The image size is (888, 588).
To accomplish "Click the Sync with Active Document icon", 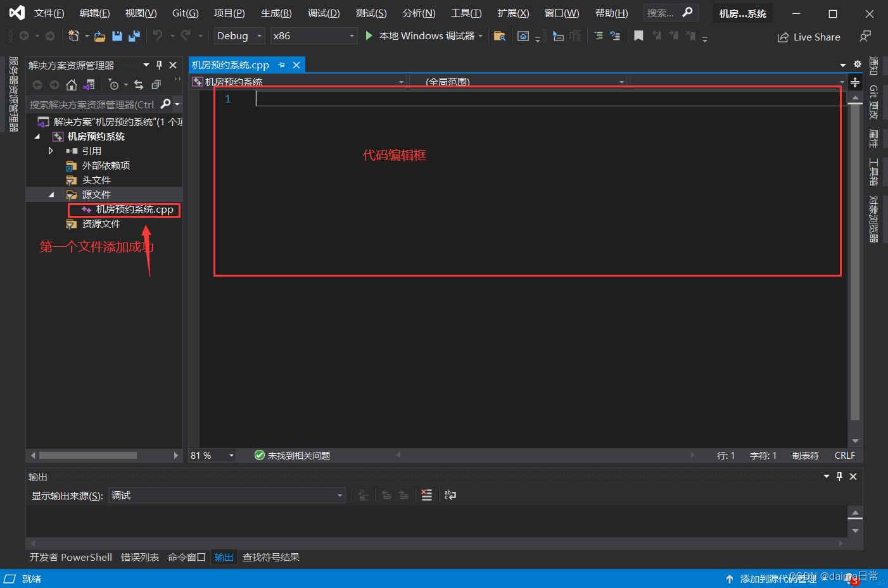I will tap(139, 85).
